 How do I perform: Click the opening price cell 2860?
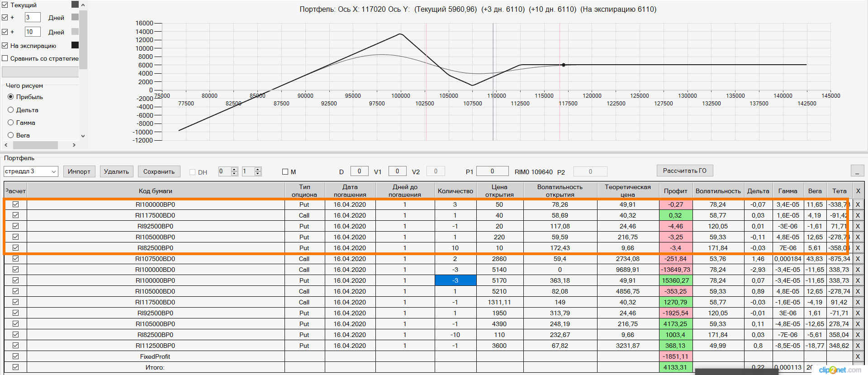point(499,259)
